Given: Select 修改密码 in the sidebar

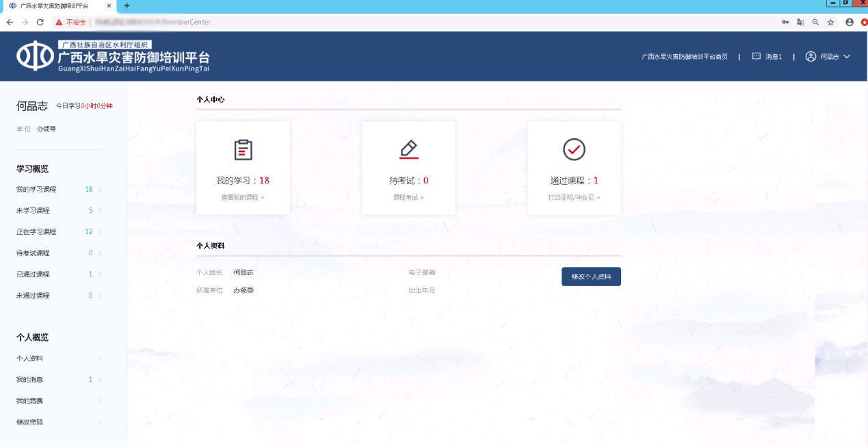Looking at the screenshot, I should 29,422.
